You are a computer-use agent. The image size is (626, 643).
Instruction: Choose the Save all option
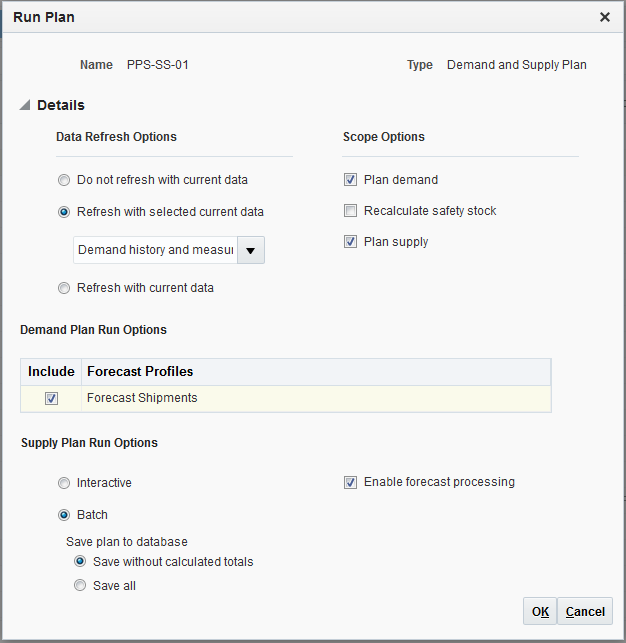tap(81, 586)
